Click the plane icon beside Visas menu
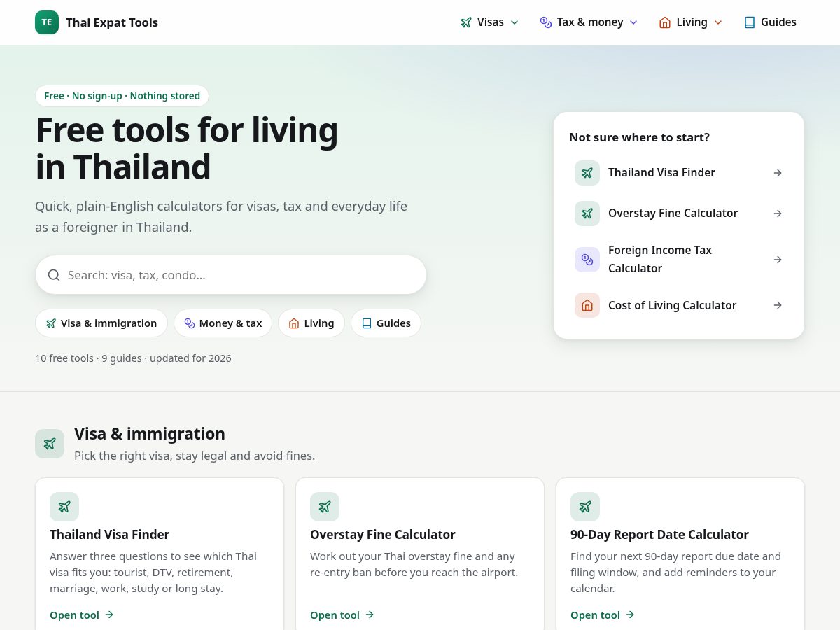Viewport: 840px width, 630px height. tap(466, 22)
